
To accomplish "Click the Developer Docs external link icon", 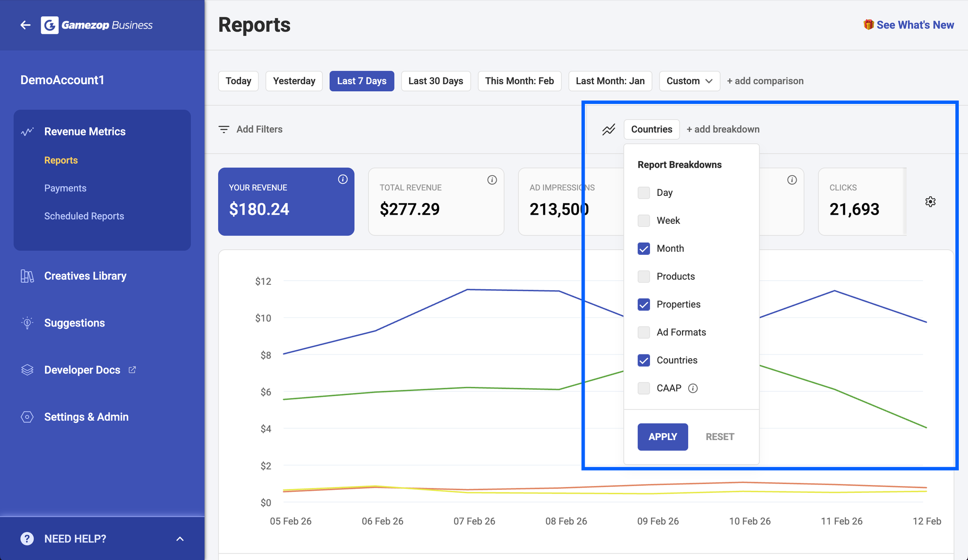I will click(132, 370).
